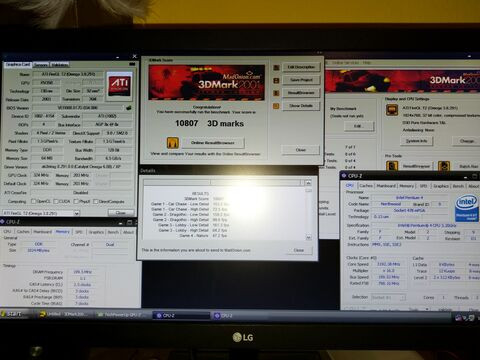The image size is (480, 360).
Task: Click GPU-Z Name field value
Action: 68,74
